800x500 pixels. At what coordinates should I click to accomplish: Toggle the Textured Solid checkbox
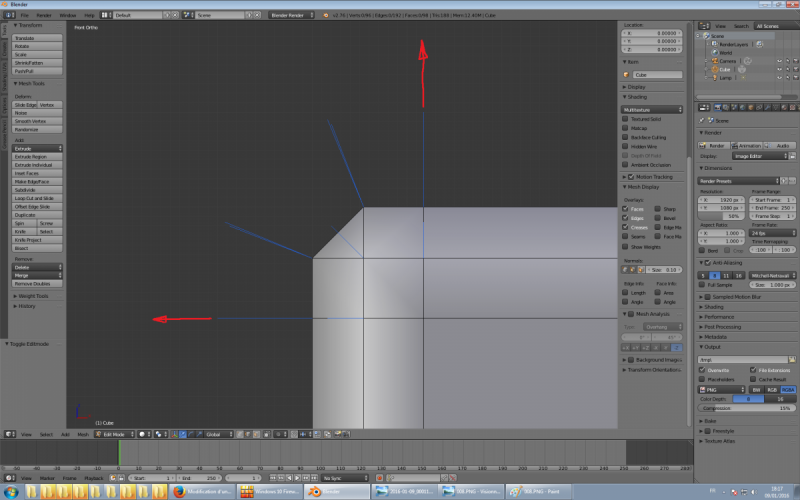point(625,119)
